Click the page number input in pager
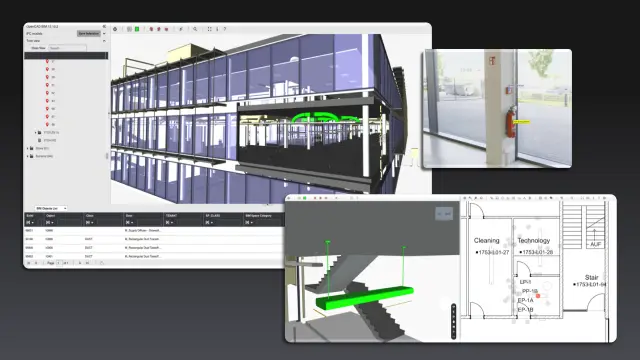This screenshot has height=360, width=640. [x=59, y=263]
